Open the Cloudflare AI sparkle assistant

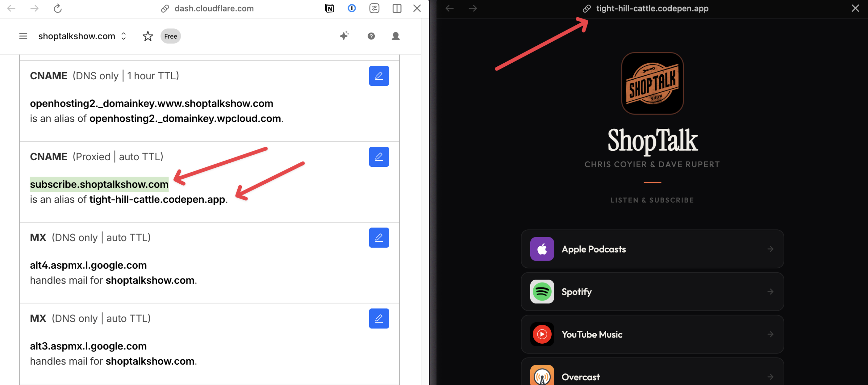tap(344, 36)
